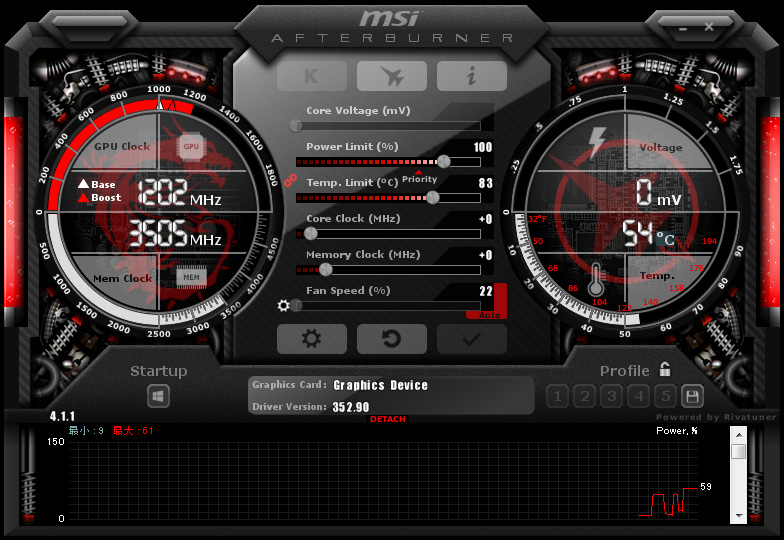Click the 3505 MHz memory clock readout
Viewport: 784px width, 540px height.
point(176,234)
